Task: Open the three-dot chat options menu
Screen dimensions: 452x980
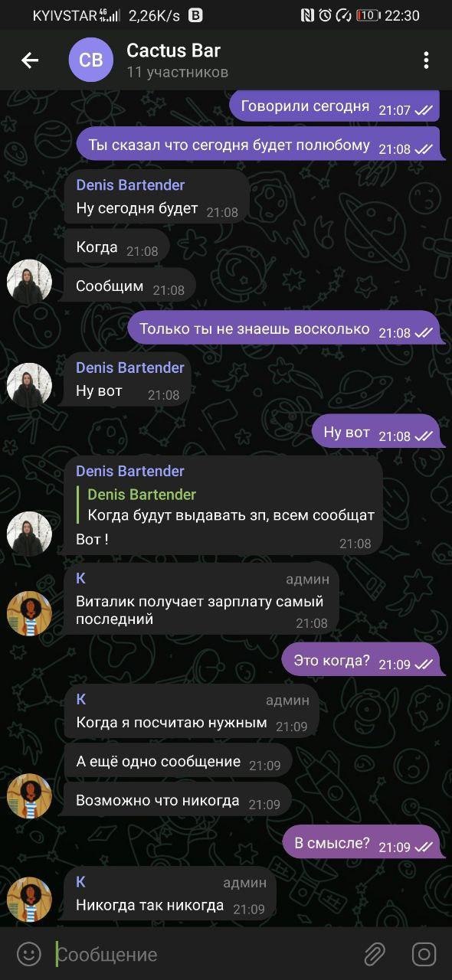Action: click(x=426, y=60)
